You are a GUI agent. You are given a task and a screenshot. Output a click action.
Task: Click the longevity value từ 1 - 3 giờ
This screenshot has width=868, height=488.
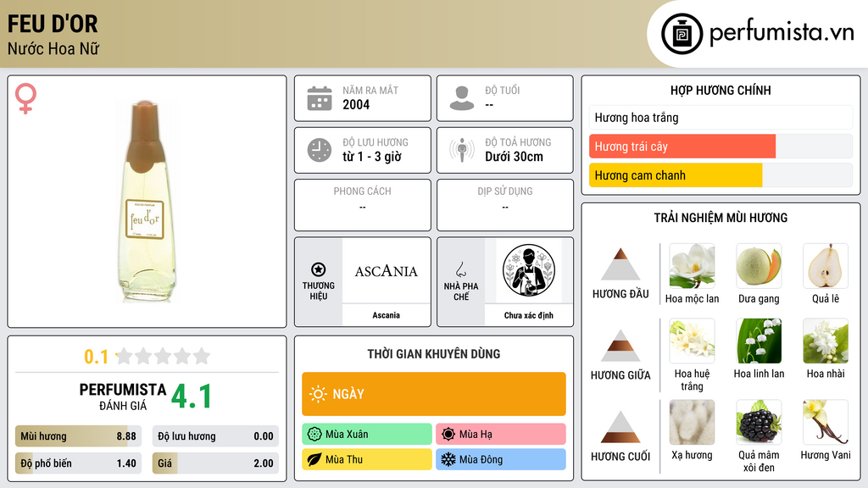[x=372, y=157]
